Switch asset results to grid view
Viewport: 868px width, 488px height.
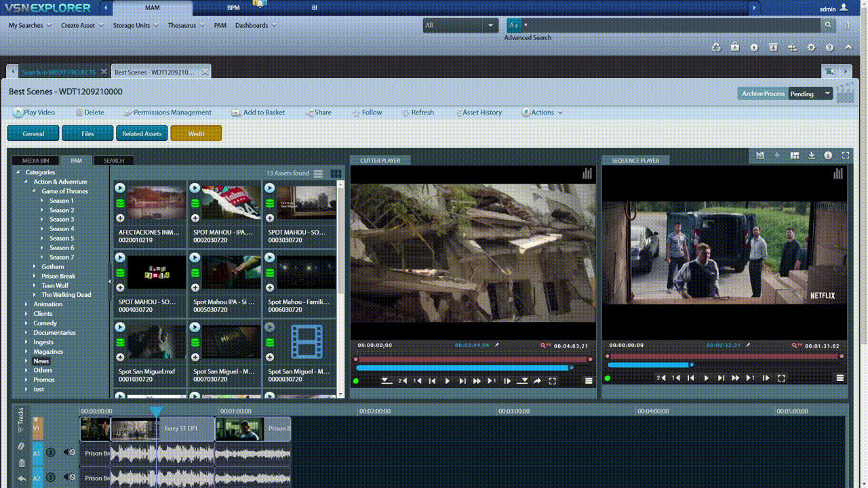[x=336, y=174]
